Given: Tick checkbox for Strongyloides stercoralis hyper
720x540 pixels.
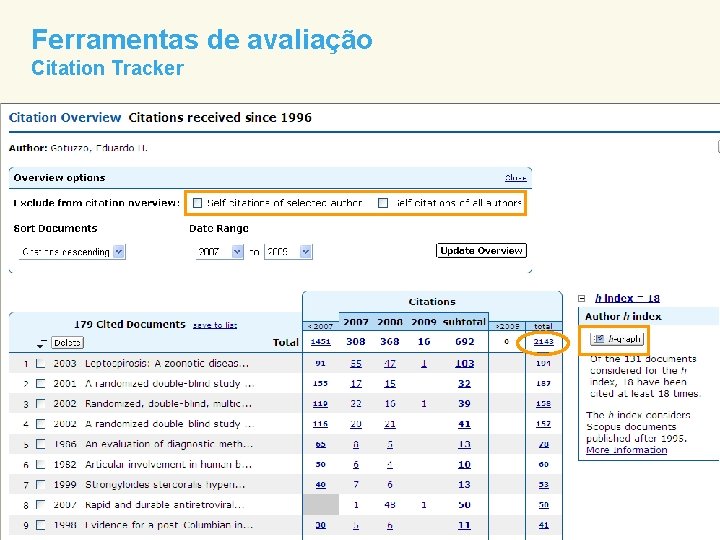Looking at the screenshot, I should tap(40, 484).
